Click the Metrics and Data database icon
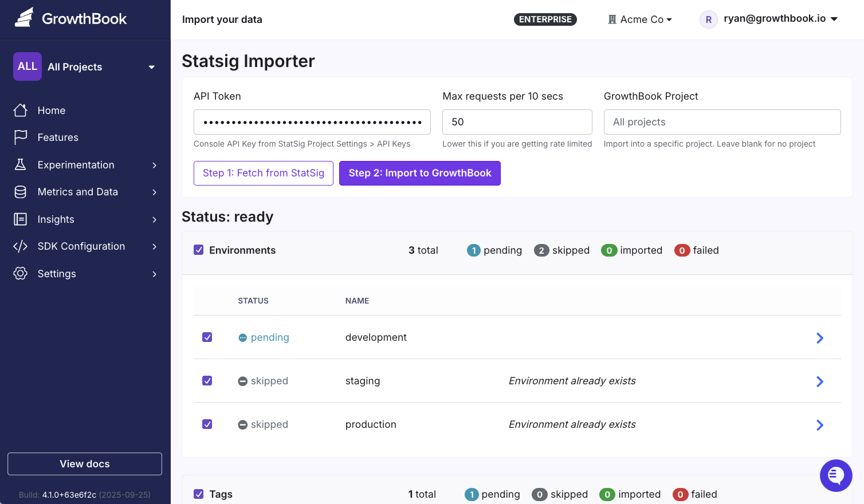The height and width of the screenshot is (504, 864). tap(21, 192)
